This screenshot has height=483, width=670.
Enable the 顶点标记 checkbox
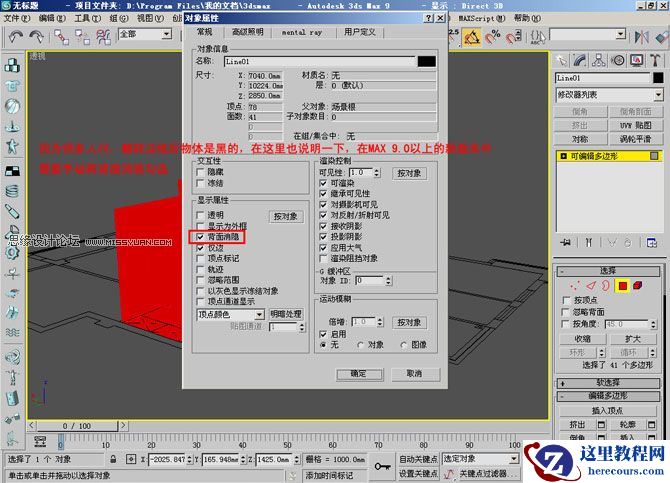(x=200, y=259)
